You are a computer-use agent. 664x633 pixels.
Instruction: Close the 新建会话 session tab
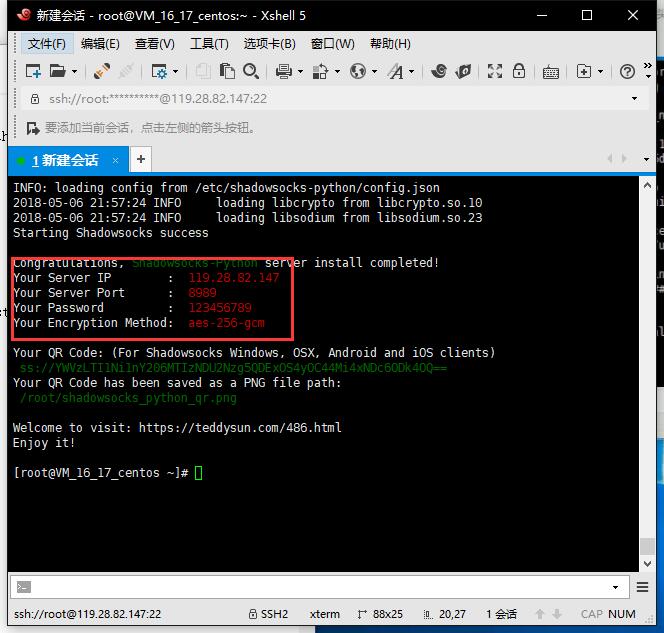(x=116, y=160)
